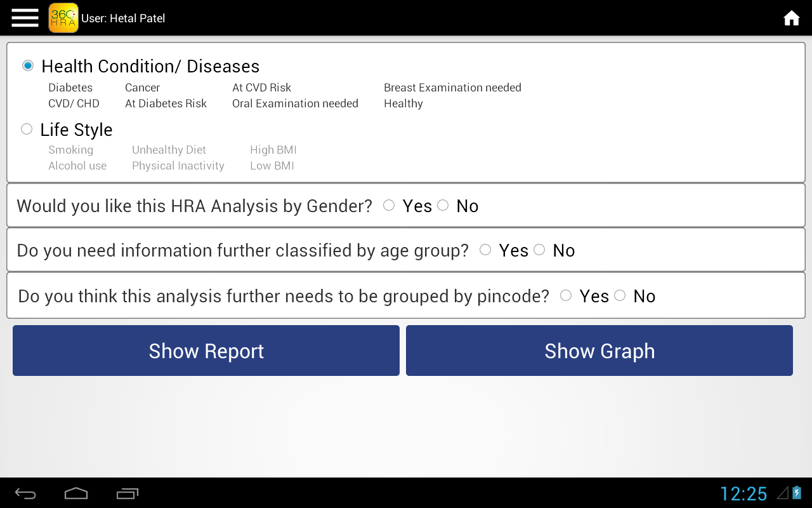Open the hamburger menu
812x508 pixels.
click(25, 18)
